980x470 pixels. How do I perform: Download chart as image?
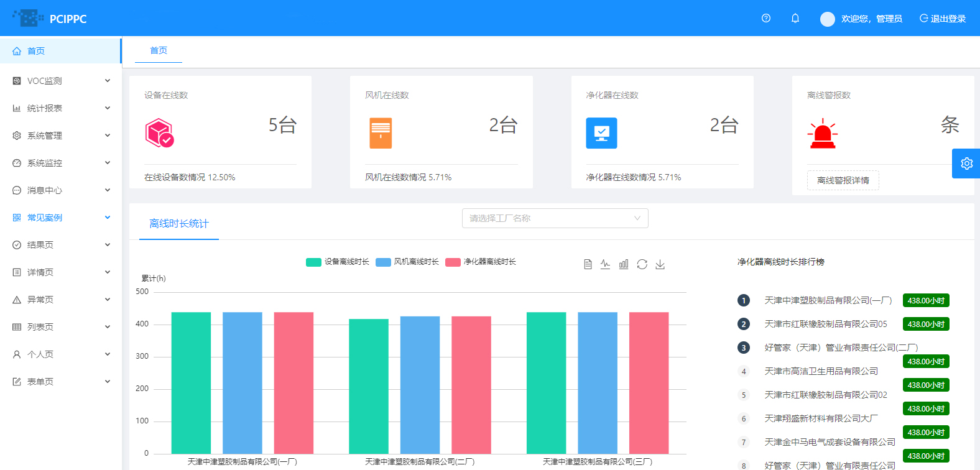click(660, 264)
